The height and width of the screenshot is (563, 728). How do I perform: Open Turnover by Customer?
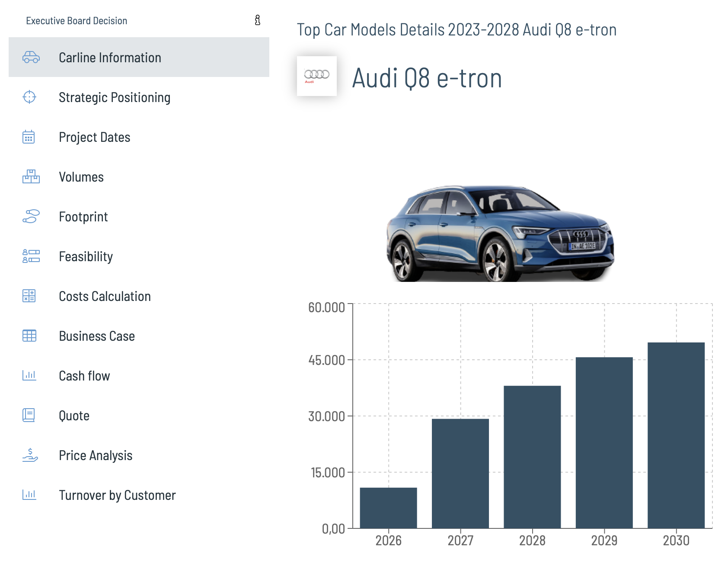tap(139, 495)
